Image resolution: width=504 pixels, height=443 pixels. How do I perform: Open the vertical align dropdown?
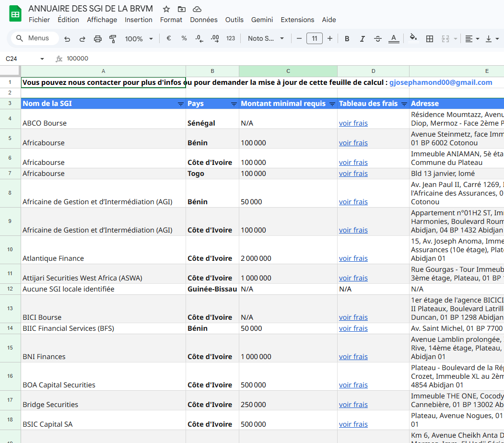coord(492,39)
